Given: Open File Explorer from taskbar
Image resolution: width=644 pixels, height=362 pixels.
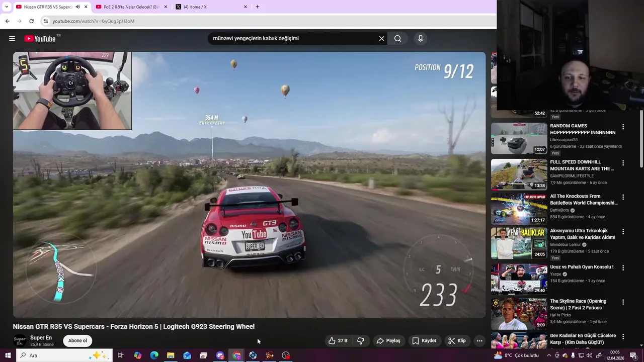Looking at the screenshot, I should (171, 355).
